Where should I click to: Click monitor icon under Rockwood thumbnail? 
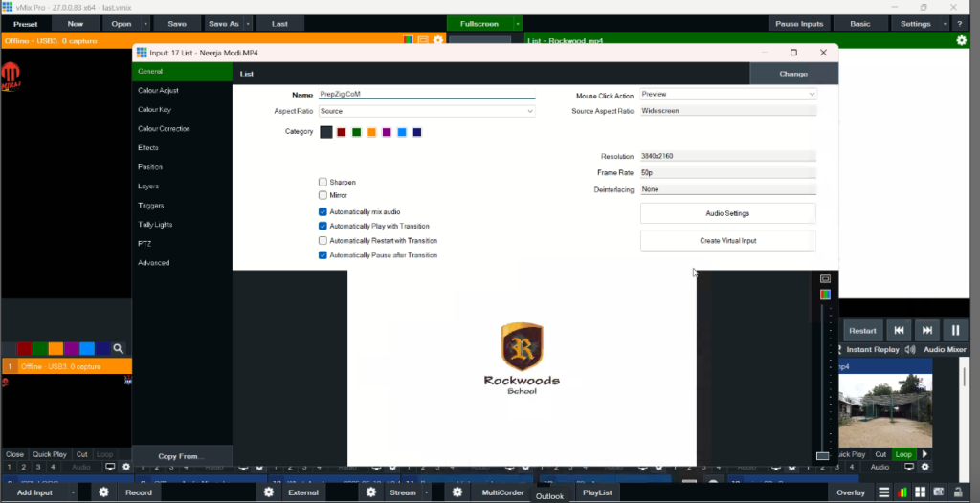(909, 467)
